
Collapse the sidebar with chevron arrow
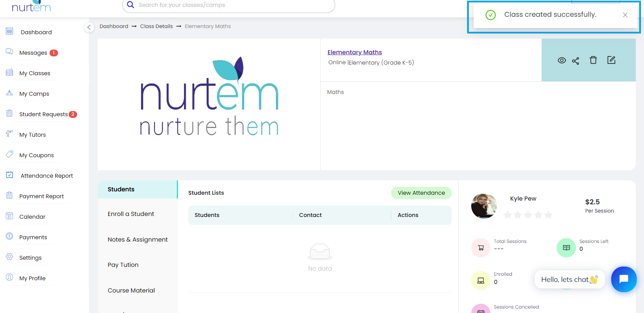89,27
